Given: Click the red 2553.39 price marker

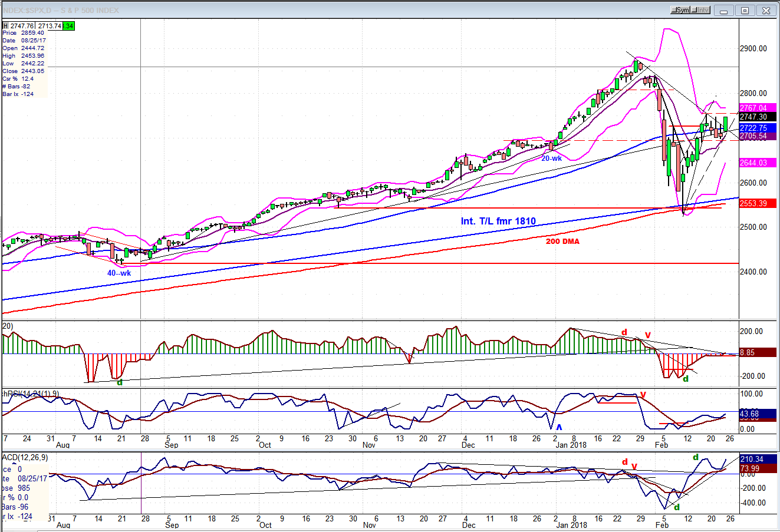Looking at the screenshot, I should point(753,203).
